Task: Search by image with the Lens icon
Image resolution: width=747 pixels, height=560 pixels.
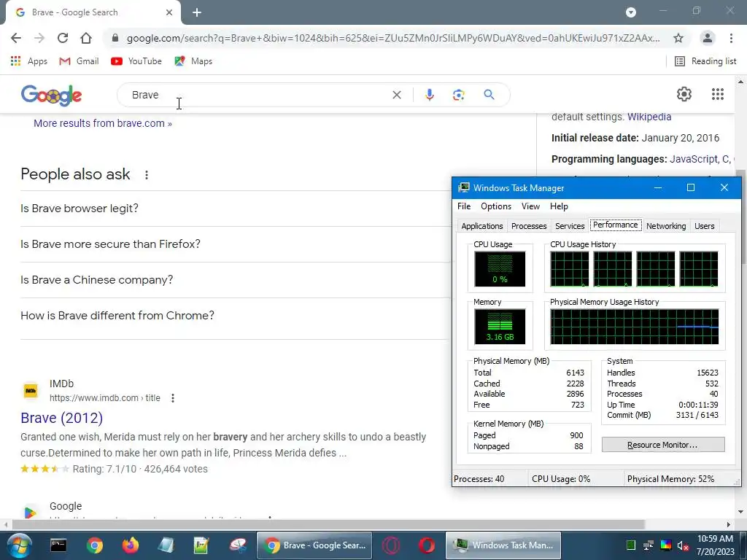Action: tap(458, 95)
